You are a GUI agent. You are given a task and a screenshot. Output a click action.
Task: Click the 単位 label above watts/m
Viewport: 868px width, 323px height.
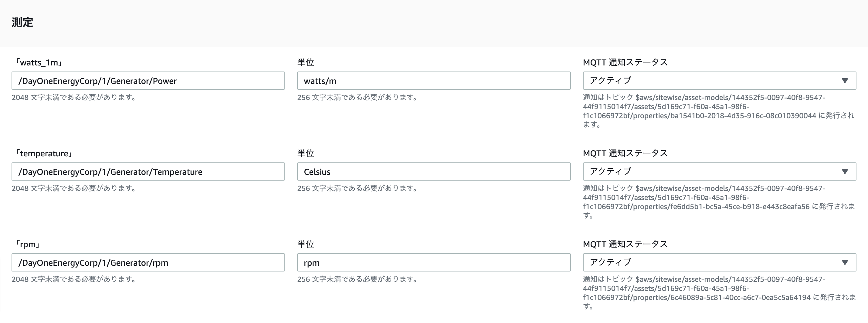(x=305, y=62)
